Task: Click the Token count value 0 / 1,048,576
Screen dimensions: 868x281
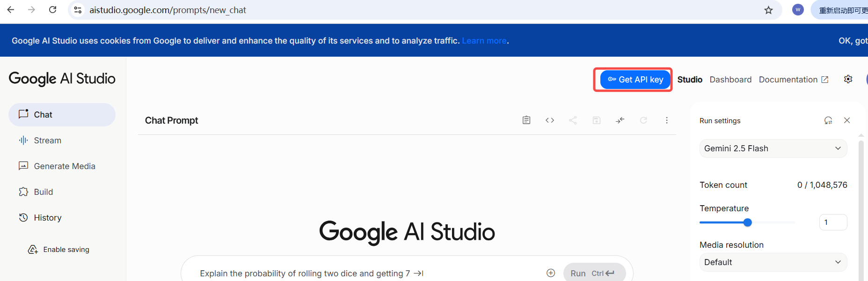Action: [822, 185]
